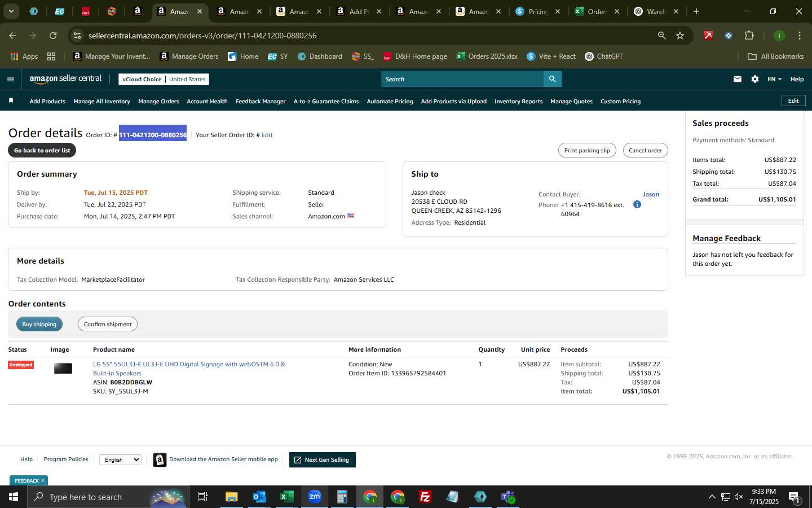Open the messages envelope icon
This screenshot has height=508, width=812.
pyautogui.click(x=737, y=79)
